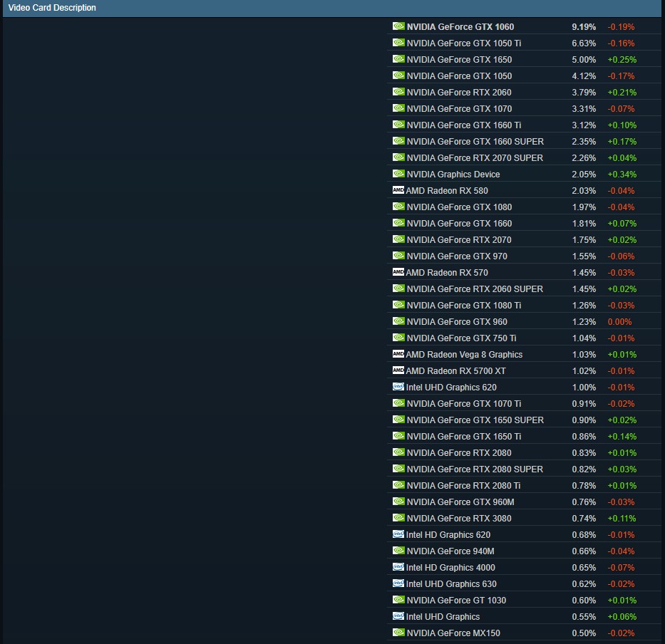Select the NVIDIA GeForce RTX 2080 Ti row
This screenshot has width=665, height=644.
point(463,486)
